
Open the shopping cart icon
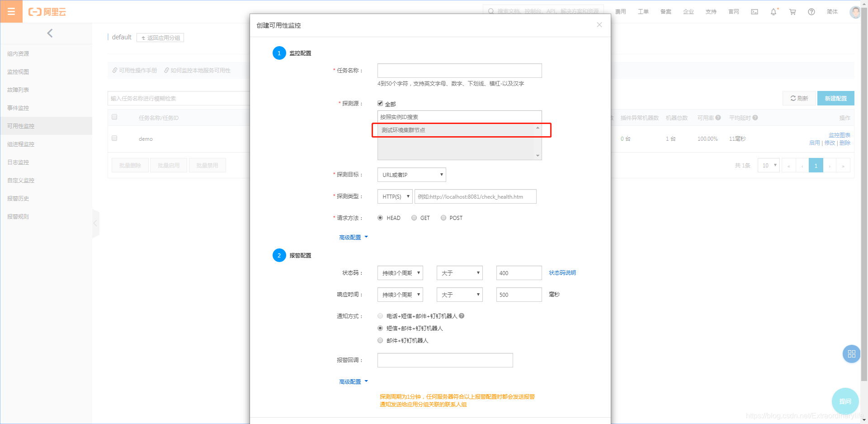(x=793, y=12)
